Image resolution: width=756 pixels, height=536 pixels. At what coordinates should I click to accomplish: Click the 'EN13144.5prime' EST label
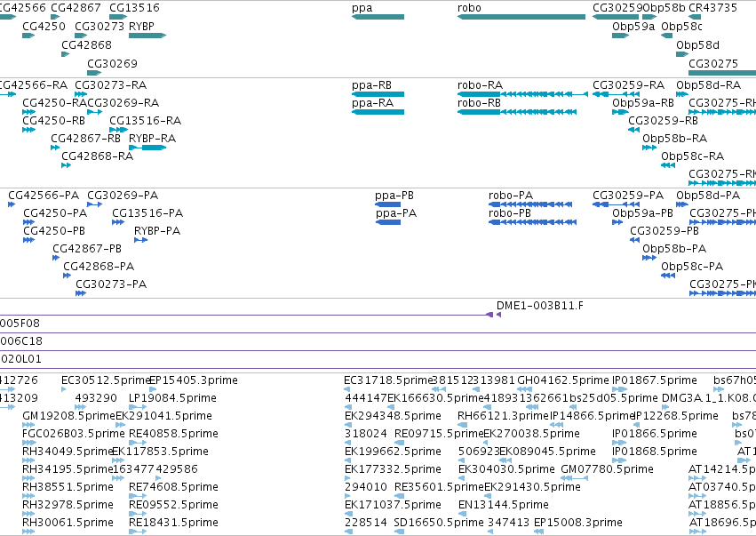504,505
